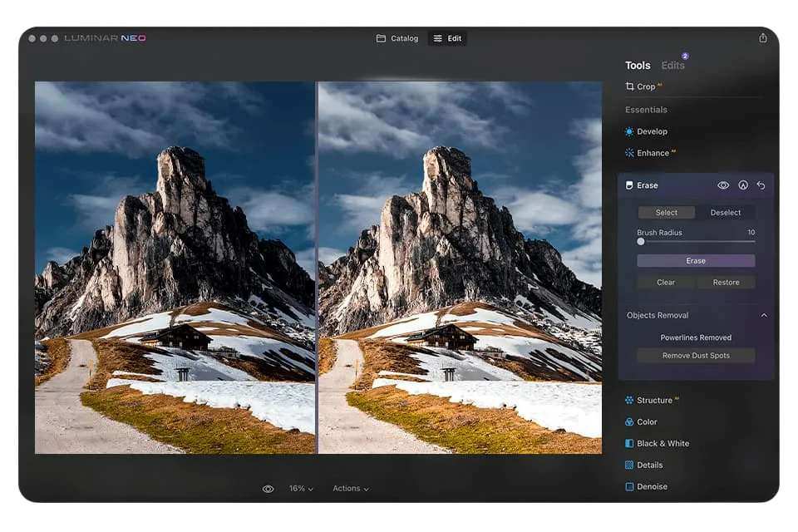
Task: Open the Structure AI tool
Action: 653,400
